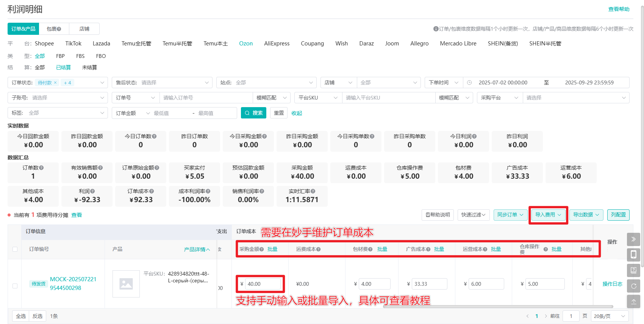
Task: Select the FBS type filter
Action: 80,56
